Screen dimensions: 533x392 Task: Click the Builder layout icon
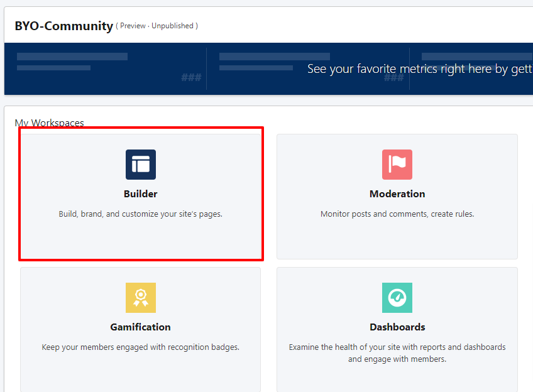coord(141,165)
